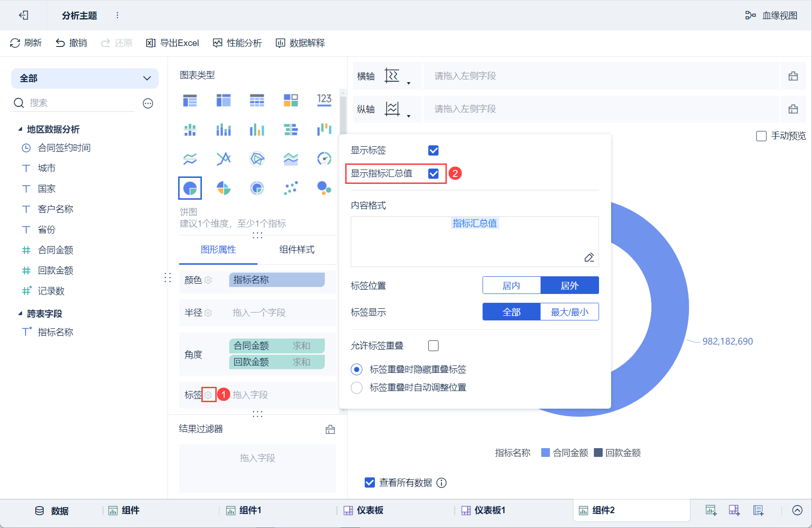
Task: Click the 合同金额 legend color swatch
Action: point(546,452)
